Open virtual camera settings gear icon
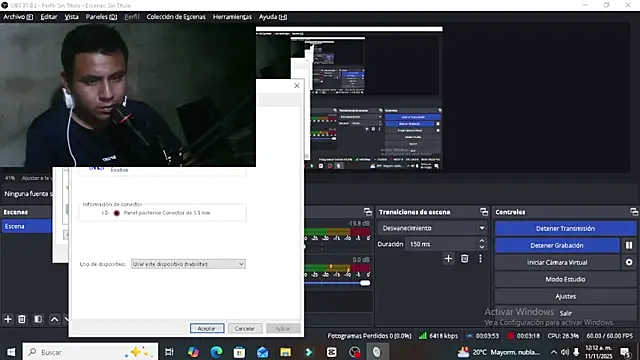The image size is (640, 360). 629,262
